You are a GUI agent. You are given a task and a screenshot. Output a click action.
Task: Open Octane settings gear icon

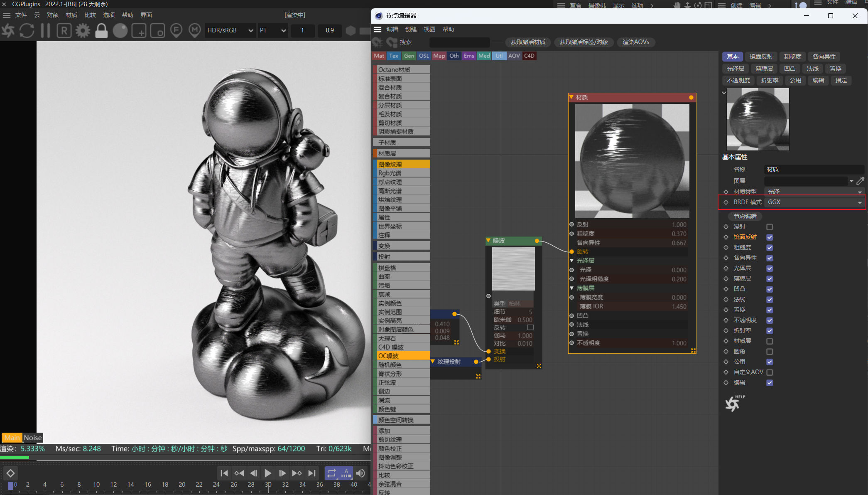[83, 30]
